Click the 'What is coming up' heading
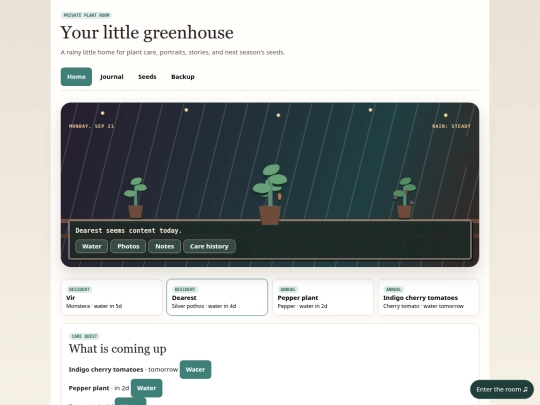This screenshot has height=405, width=540. 117,349
